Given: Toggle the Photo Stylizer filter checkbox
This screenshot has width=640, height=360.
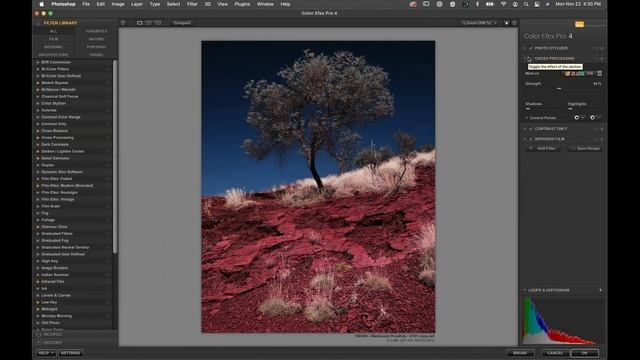Looking at the screenshot, I should pos(531,48).
